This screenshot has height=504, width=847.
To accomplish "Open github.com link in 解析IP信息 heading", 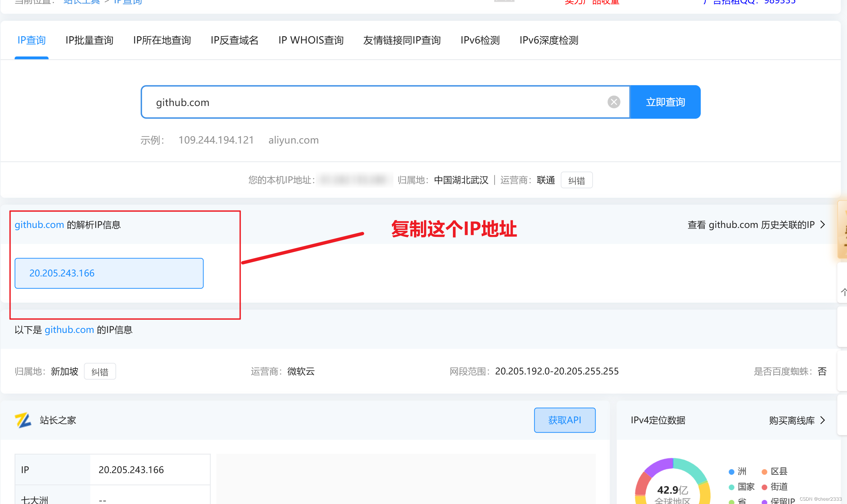I will pyautogui.click(x=40, y=225).
